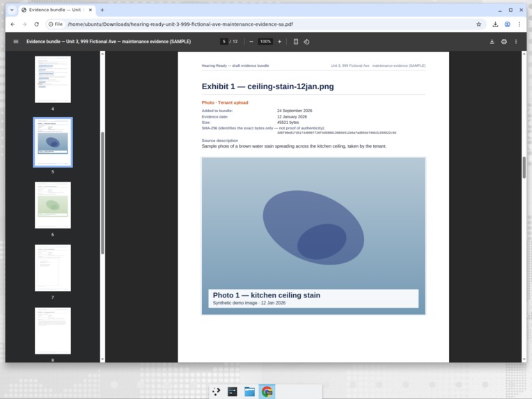Click the document scroll up arrow
532x399 pixels.
[524, 54]
